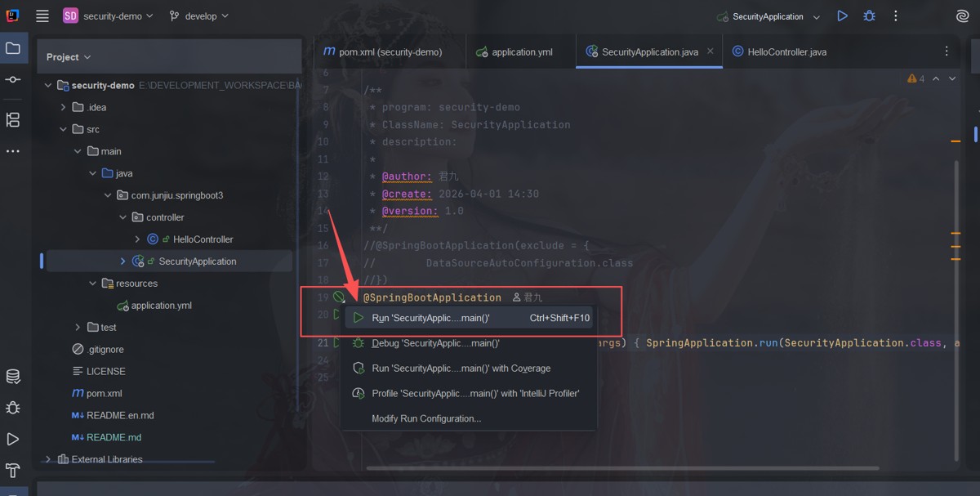Screen dimensions: 980x496
Task: Open the Debug tool window icon
Action: pos(13,408)
